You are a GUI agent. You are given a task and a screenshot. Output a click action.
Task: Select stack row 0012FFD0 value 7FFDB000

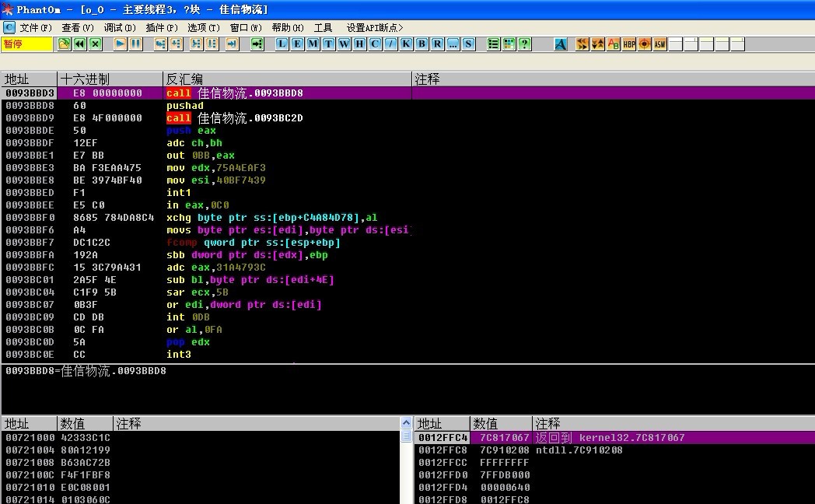[x=614, y=475]
